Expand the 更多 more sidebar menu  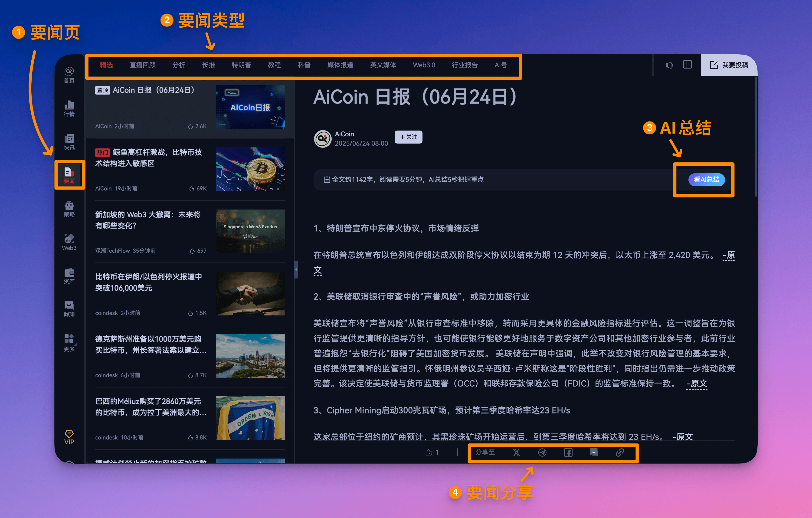[69, 343]
